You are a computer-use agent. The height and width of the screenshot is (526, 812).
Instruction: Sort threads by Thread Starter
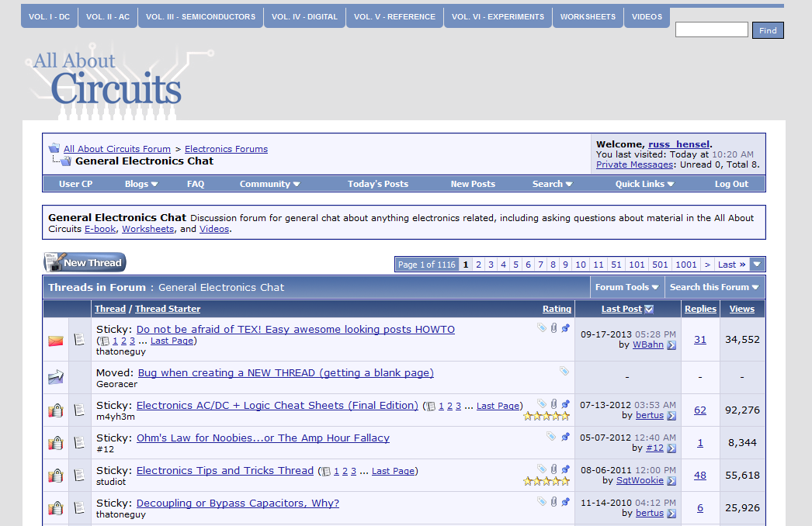[x=168, y=309]
